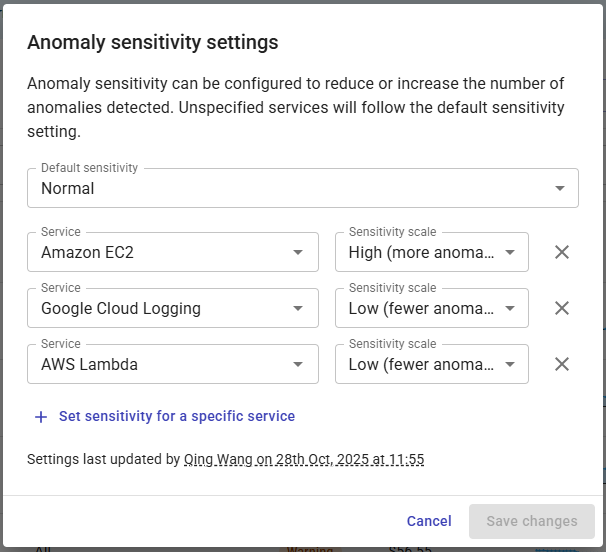Open the Google Cloud Logging service dropdown

pos(172,308)
